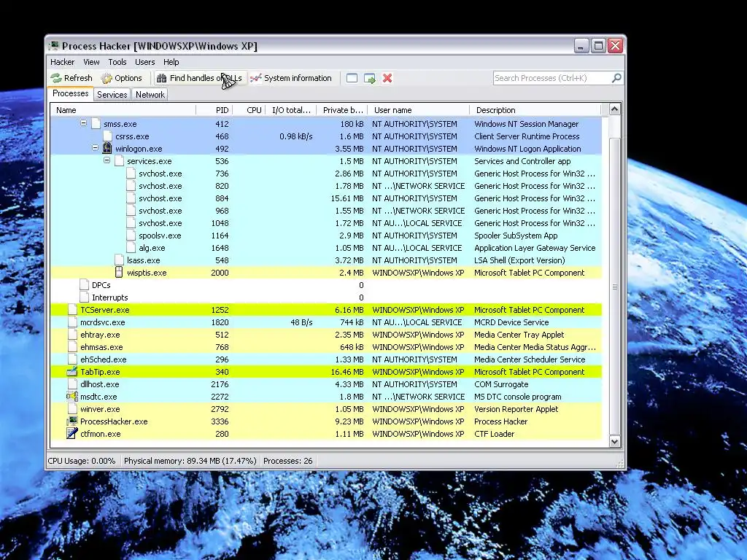Open the Tools menu

117,62
